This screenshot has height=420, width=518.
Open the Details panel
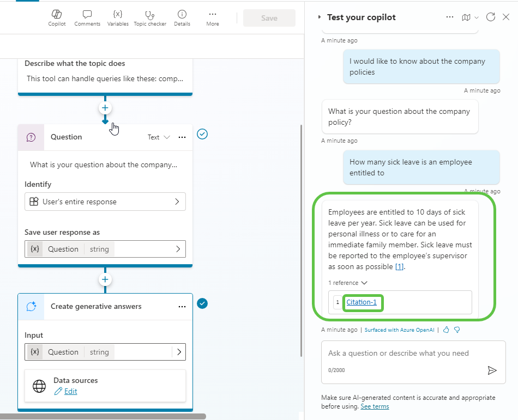click(x=182, y=17)
